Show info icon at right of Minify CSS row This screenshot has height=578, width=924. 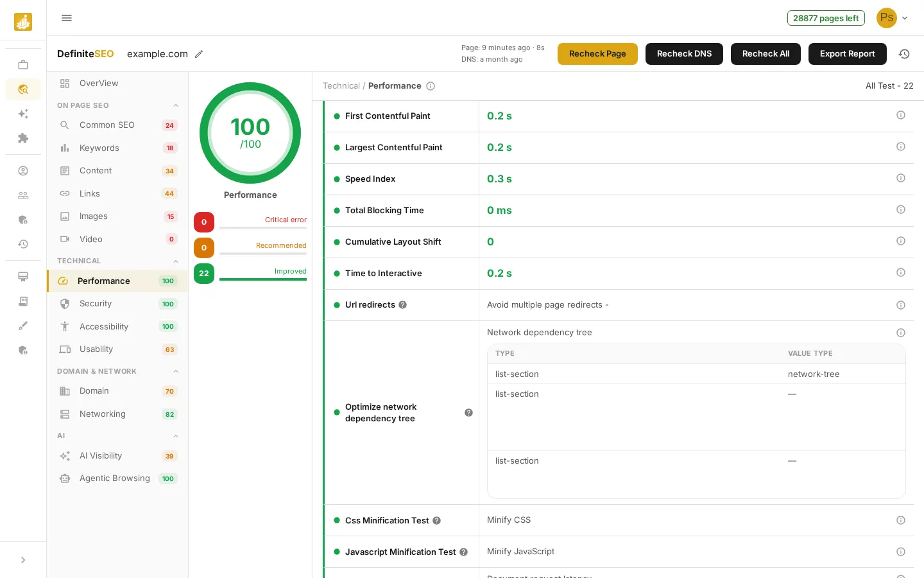coord(901,520)
